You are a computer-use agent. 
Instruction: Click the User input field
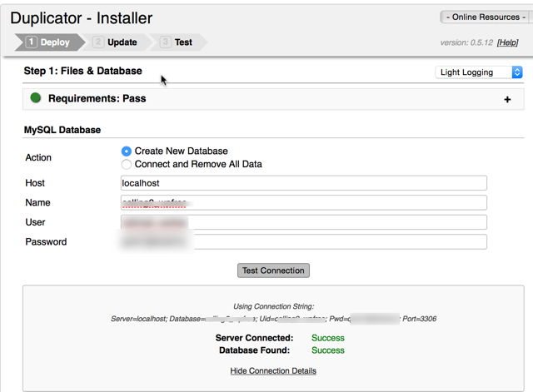[x=303, y=222]
